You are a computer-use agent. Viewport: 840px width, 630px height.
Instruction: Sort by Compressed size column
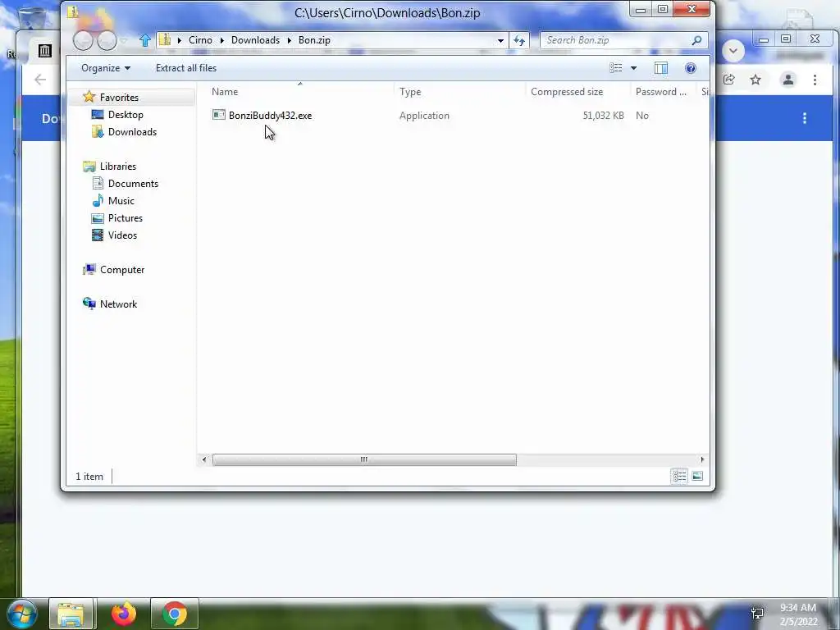[x=567, y=92]
